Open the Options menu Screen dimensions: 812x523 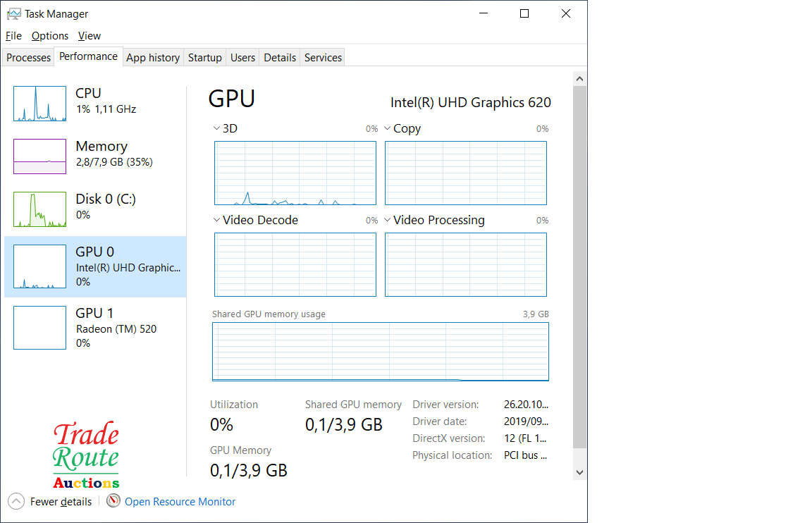point(50,36)
